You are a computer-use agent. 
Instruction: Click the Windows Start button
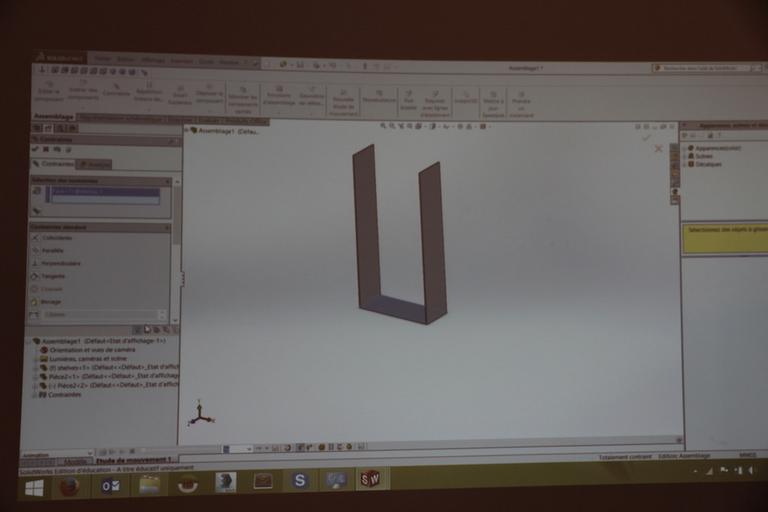(33, 488)
